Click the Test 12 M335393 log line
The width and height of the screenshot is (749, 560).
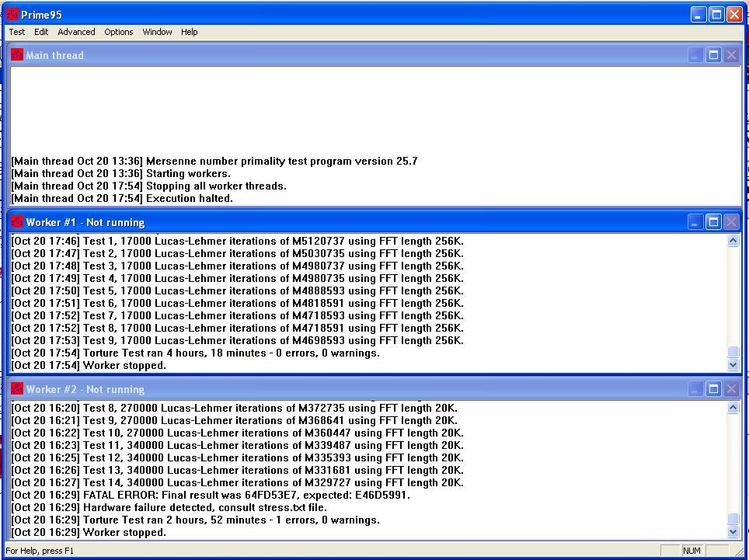coord(237,457)
